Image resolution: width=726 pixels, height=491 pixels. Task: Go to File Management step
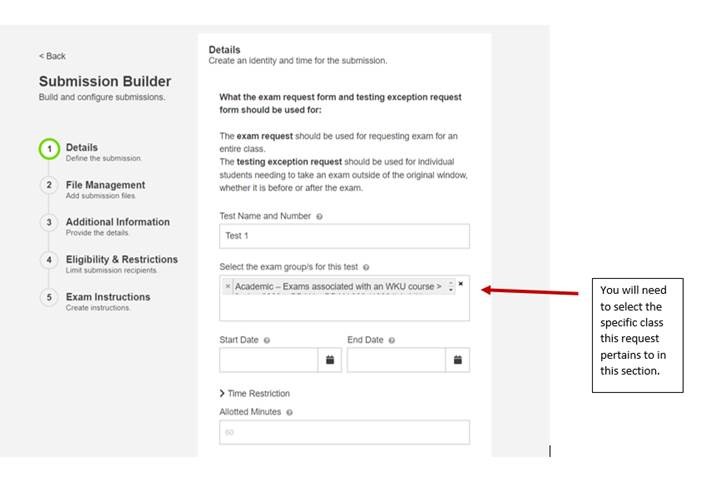pos(105,185)
